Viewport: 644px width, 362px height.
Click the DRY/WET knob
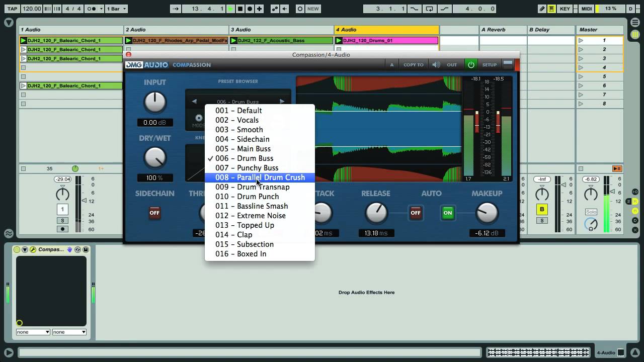155,157
